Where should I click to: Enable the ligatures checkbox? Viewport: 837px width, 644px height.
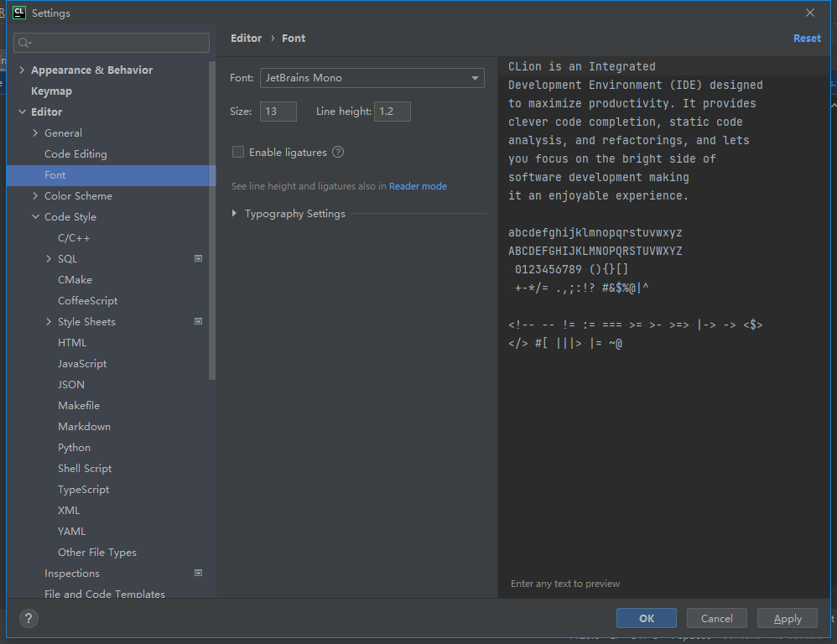[x=238, y=152]
